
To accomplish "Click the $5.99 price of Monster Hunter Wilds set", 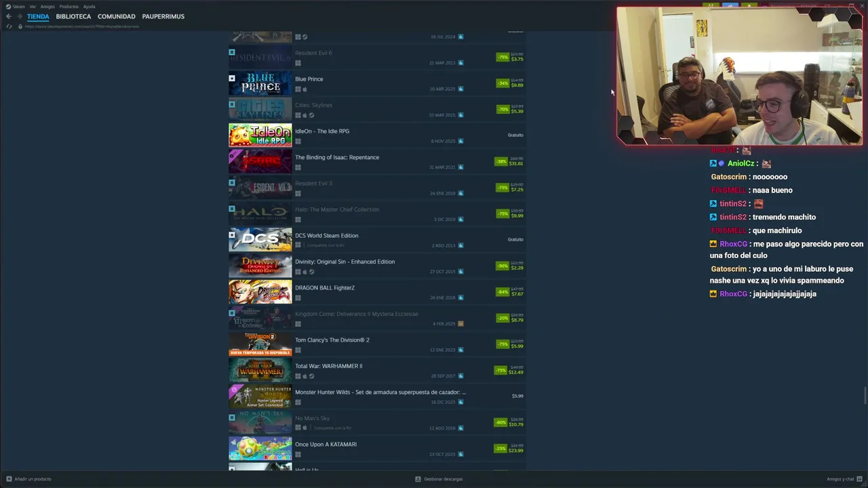I will tap(517, 396).
